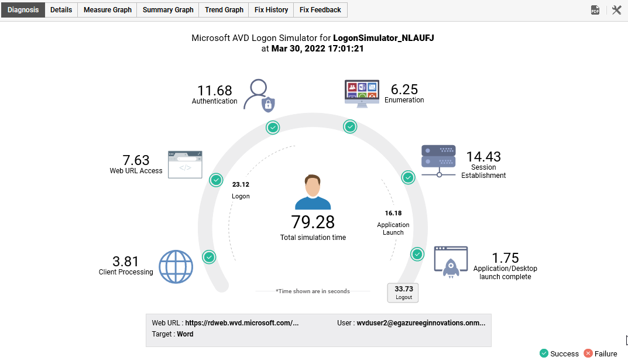Click the user avatar in the center

click(x=313, y=192)
